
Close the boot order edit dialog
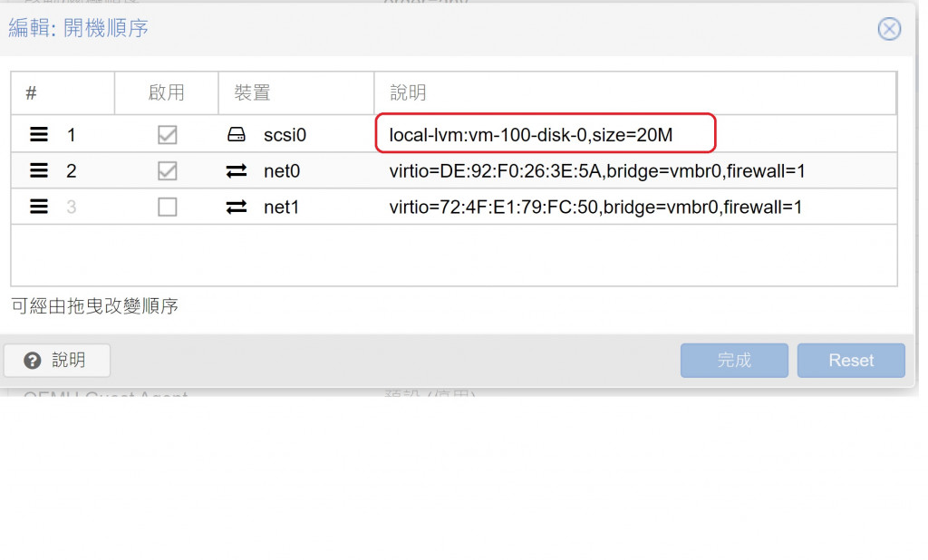coord(889,28)
